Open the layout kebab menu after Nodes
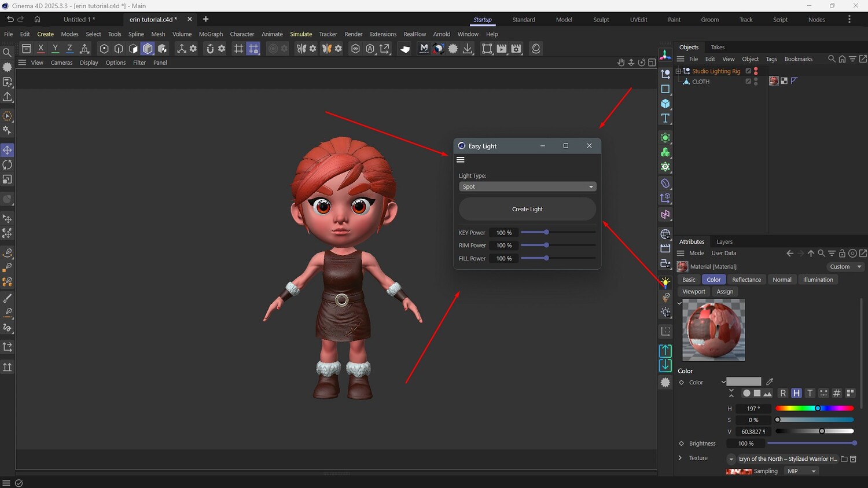The image size is (868, 488). 849,20
